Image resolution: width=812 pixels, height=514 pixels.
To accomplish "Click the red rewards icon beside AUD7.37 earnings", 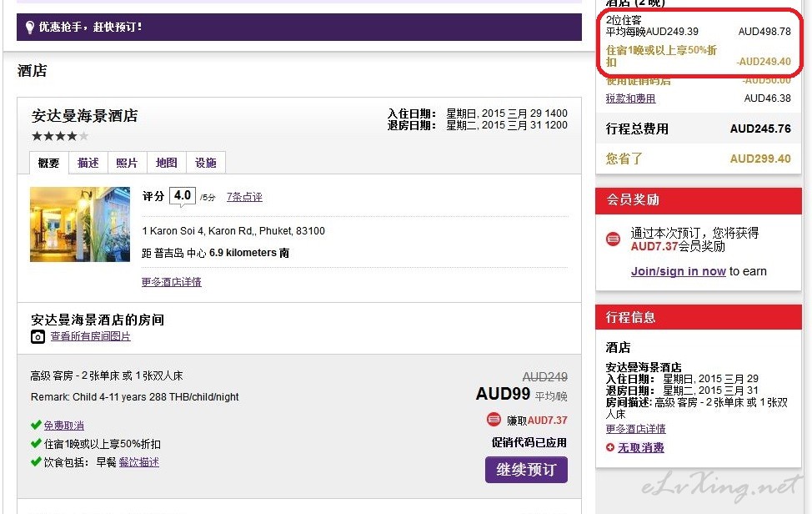I will click(494, 420).
